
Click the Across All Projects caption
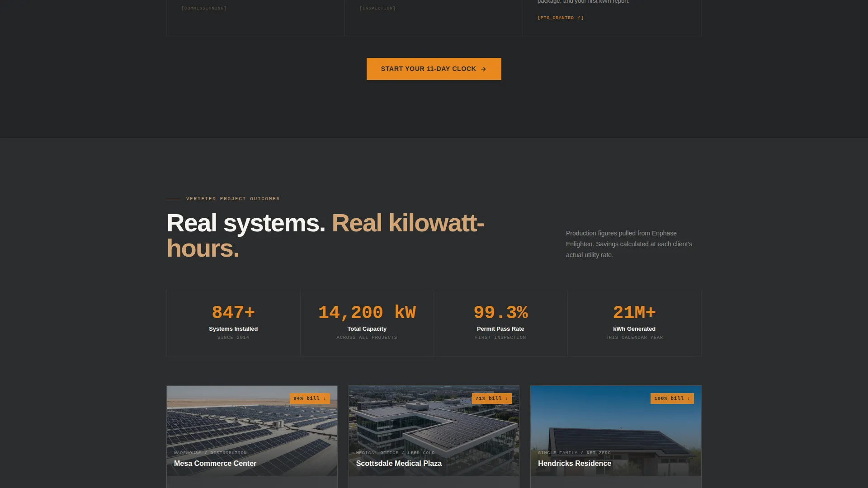click(367, 338)
